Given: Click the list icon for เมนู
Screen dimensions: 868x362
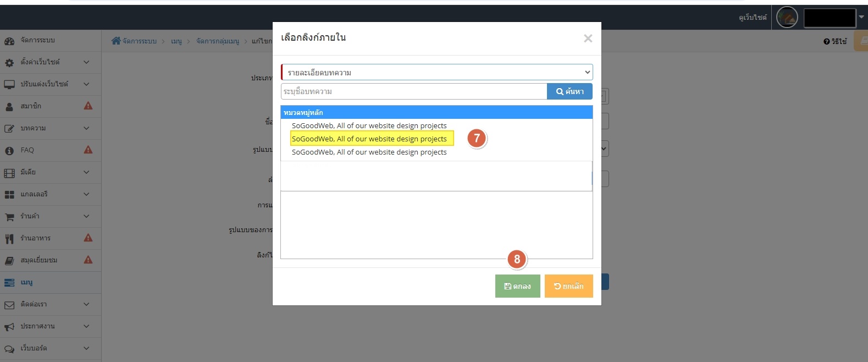Looking at the screenshot, I should click(x=9, y=283).
